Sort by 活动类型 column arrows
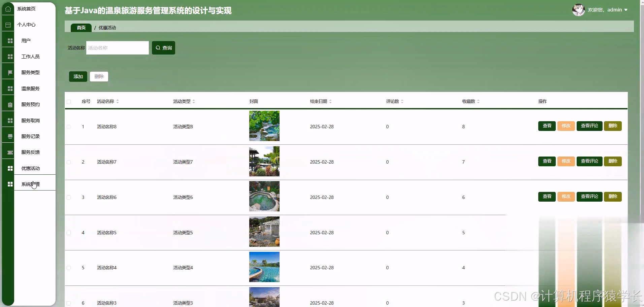Screen dimensions: 644x307 tap(194, 101)
